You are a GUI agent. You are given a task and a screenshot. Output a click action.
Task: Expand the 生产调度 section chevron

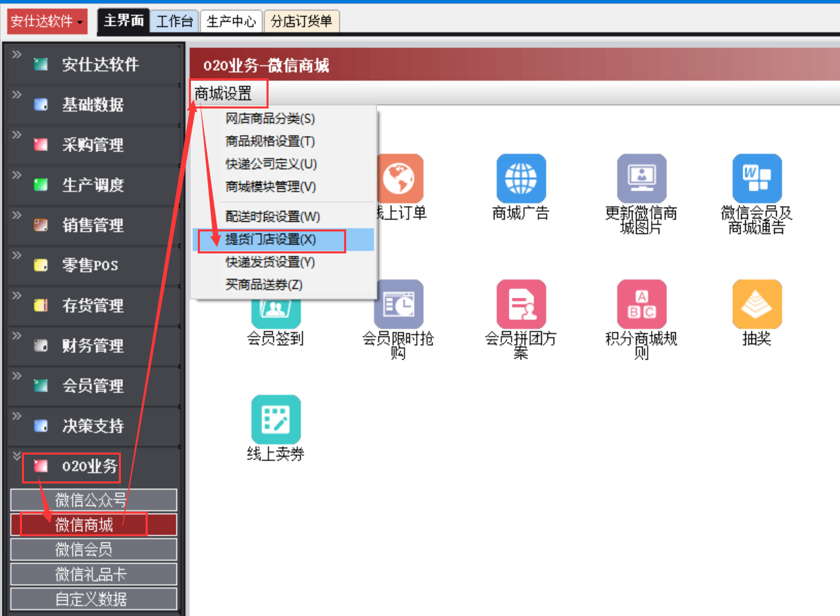(16, 174)
